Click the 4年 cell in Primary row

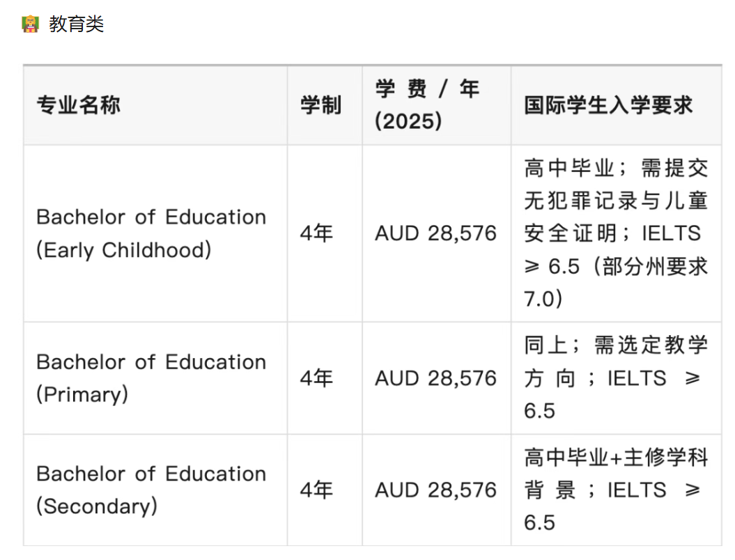(x=316, y=378)
